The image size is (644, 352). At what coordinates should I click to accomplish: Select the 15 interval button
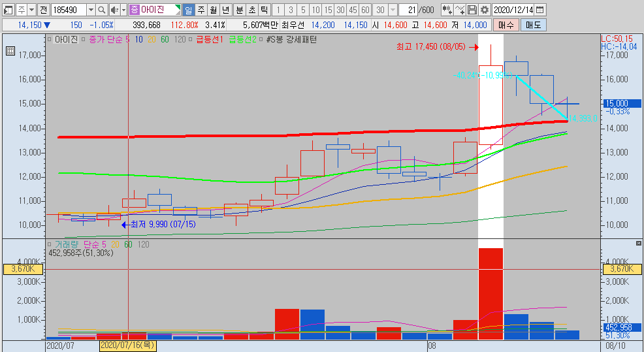(328, 10)
